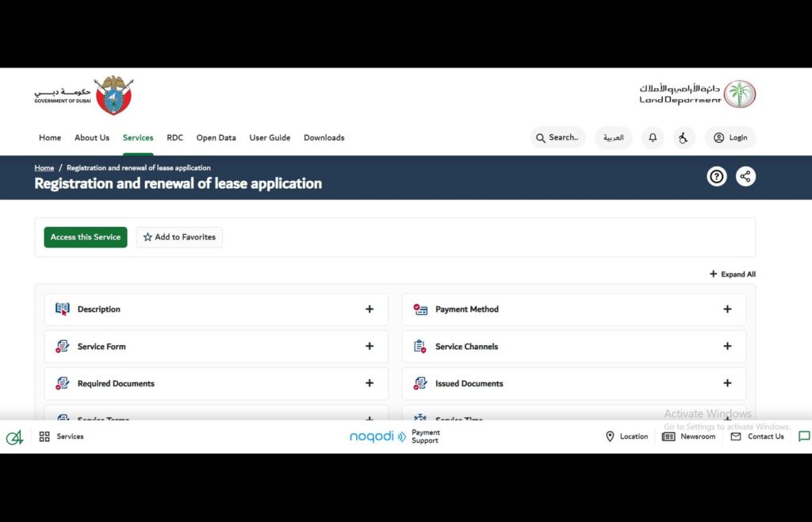Click the Home breadcrumb link
The image size is (812, 522).
(44, 167)
